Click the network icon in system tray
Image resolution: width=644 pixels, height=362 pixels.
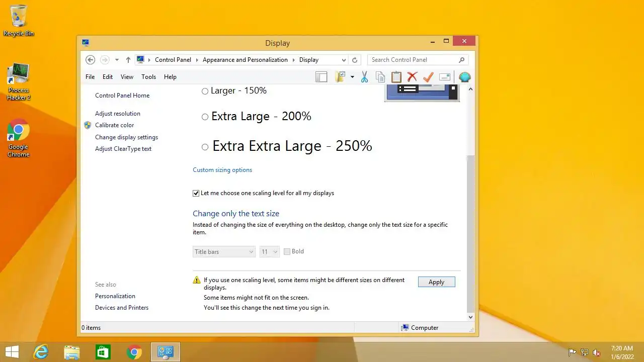585,352
